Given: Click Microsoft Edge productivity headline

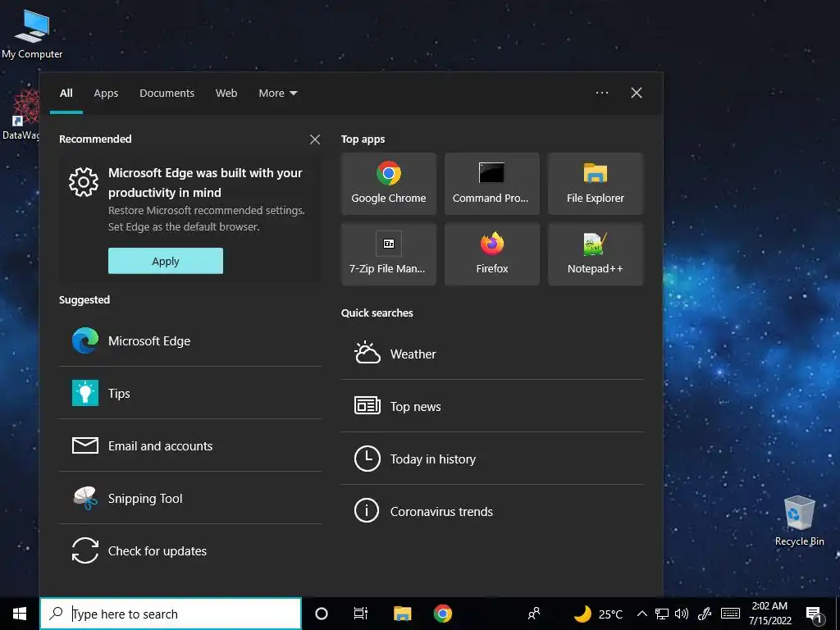Looking at the screenshot, I should click(x=206, y=183).
